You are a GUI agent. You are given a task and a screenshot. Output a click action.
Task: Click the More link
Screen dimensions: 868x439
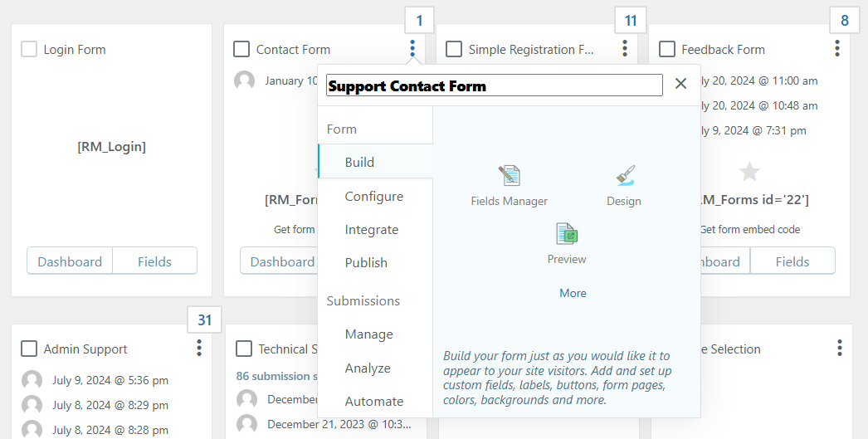point(573,293)
